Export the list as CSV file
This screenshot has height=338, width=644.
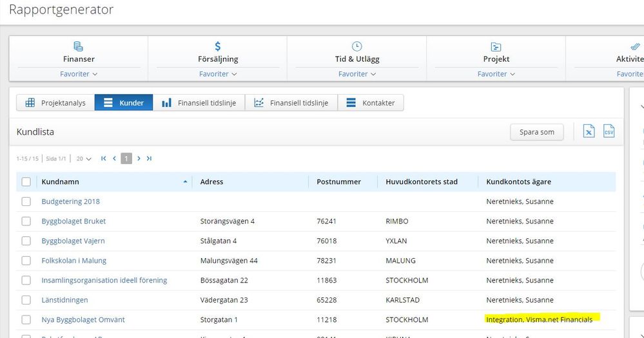pos(609,131)
